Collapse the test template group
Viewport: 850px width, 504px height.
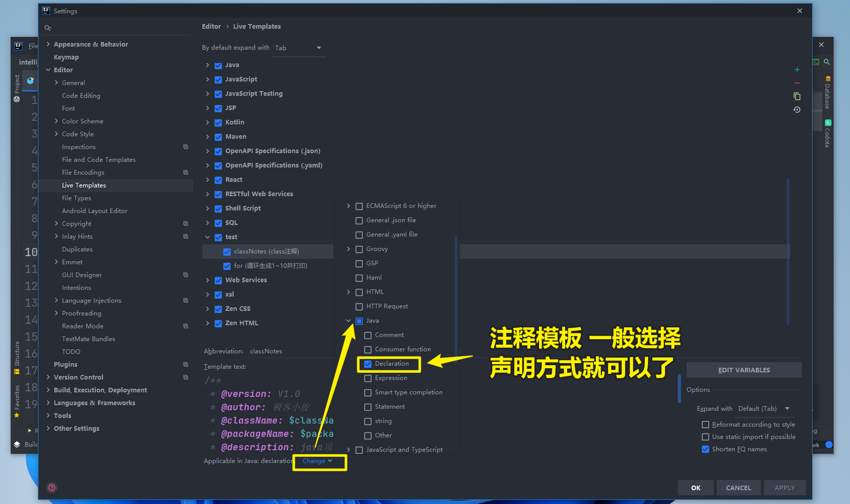pyautogui.click(x=208, y=237)
